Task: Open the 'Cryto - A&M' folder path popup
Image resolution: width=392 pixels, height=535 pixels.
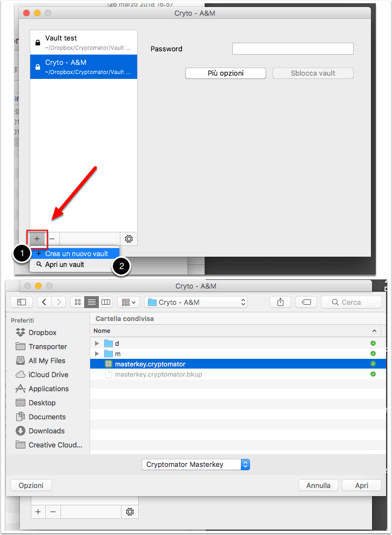Action: [x=196, y=302]
